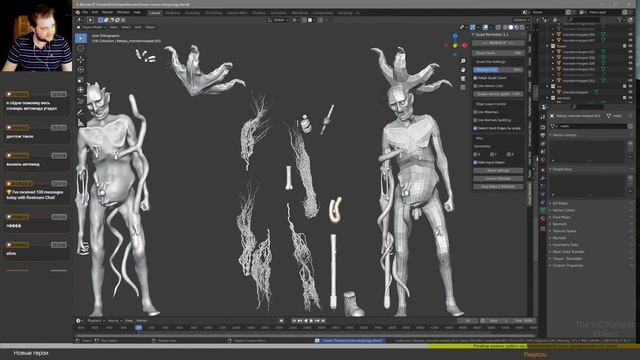Toggle Detect Hard Edges by angle checkbox
This screenshot has width=640, height=360.
click(x=475, y=128)
